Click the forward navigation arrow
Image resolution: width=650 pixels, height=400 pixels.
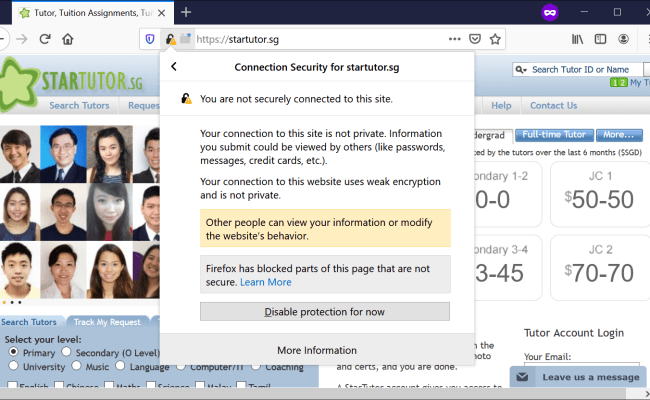(22, 39)
